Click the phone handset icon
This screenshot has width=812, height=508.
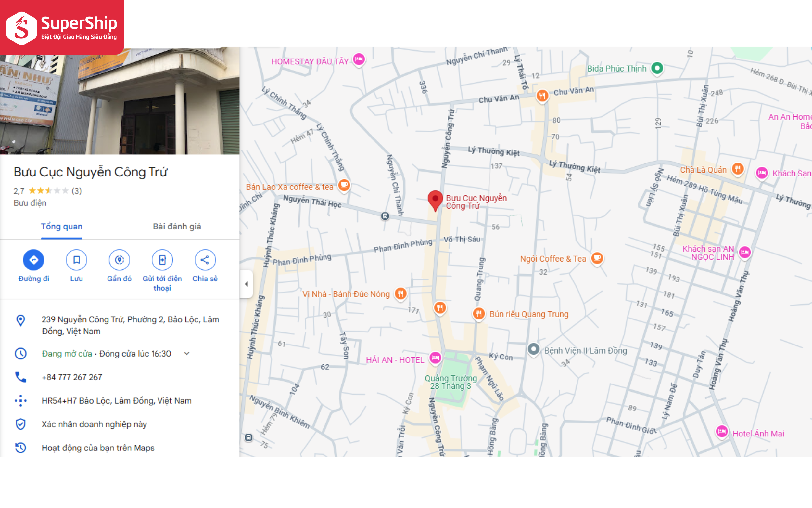(x=21, y=377)
